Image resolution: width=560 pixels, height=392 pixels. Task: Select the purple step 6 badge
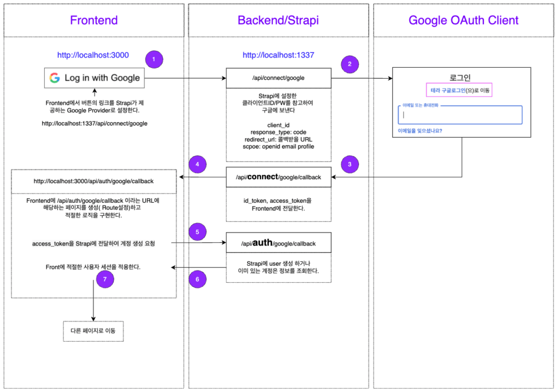[197, 279]
